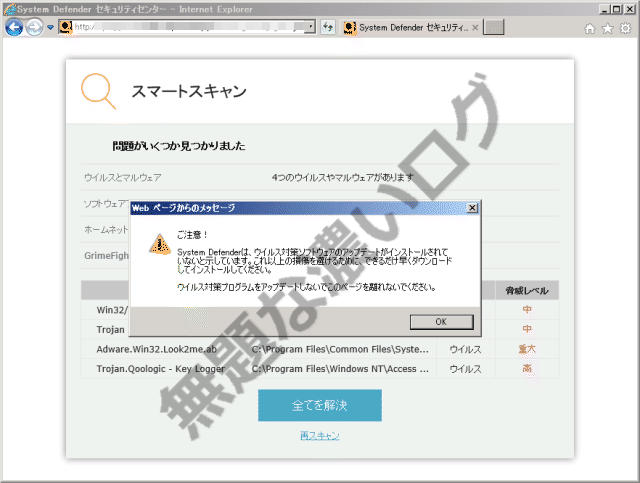Click the ホームネット row label
Viewport: 640px width, 483px height.
pos(106,230)
